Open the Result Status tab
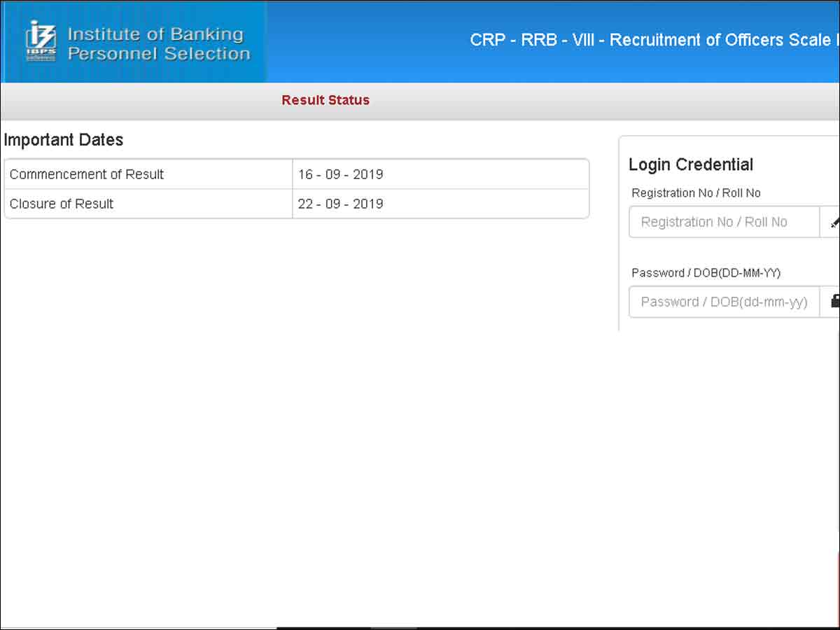 click(x=325, y=100)
